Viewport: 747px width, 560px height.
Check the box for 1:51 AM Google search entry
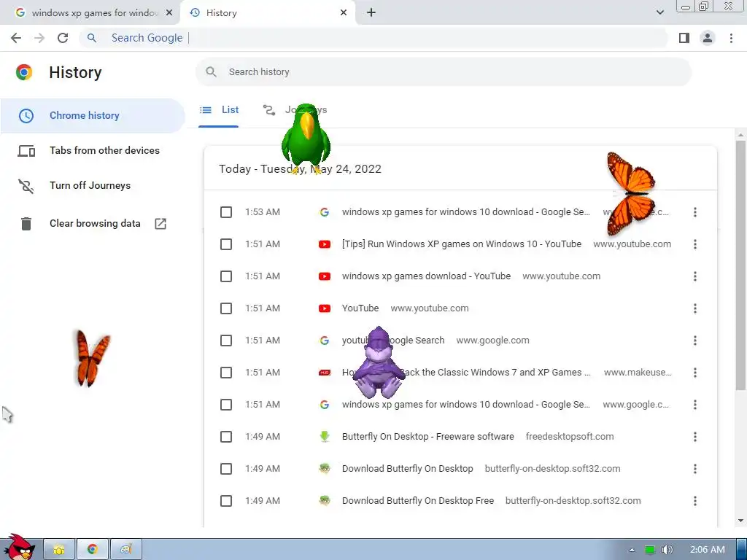226,405
